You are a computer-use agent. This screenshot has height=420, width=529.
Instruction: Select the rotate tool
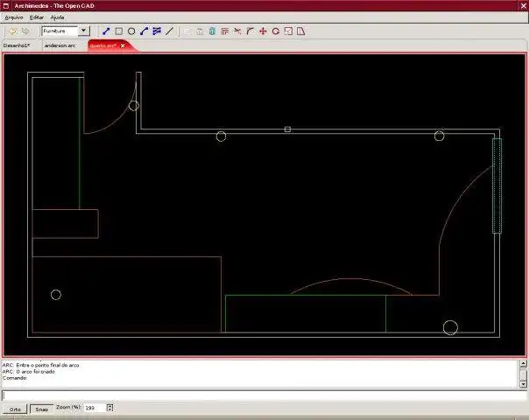point(276,31)
